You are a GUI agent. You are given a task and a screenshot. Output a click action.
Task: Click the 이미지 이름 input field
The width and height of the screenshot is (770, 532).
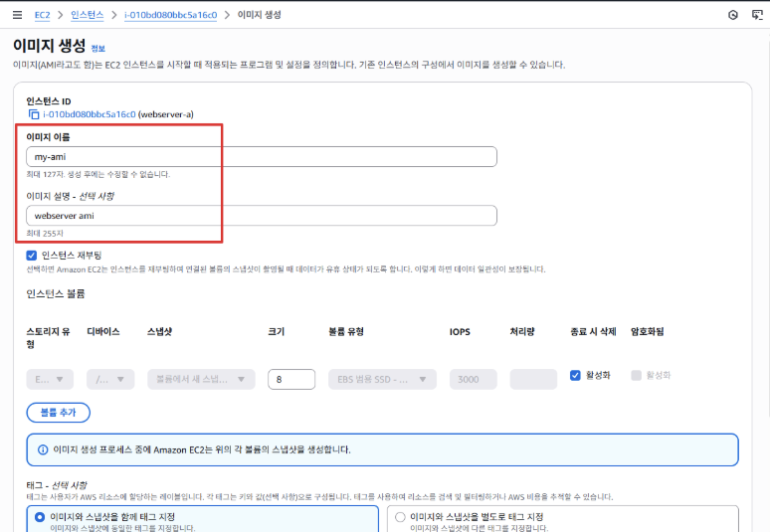pos(262,156)
